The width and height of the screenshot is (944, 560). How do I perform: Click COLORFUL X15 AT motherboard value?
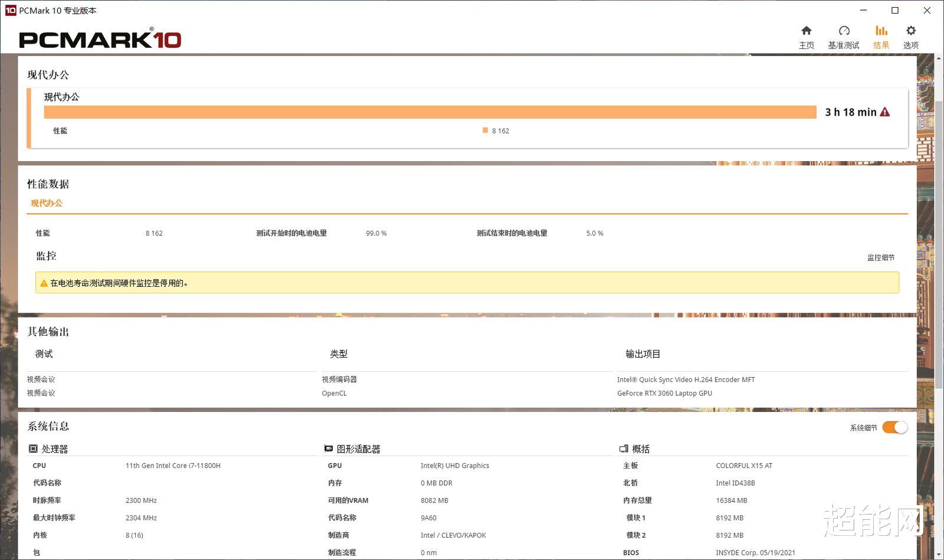tap(744, 466)
